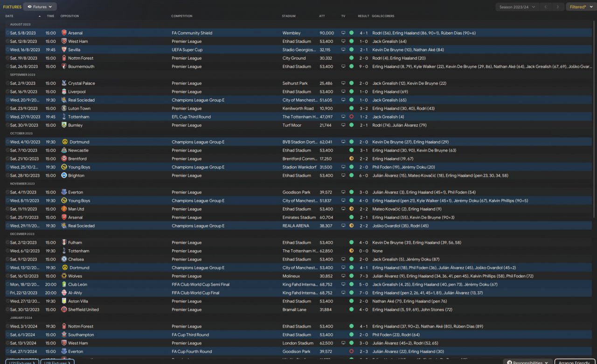Click the Crystal Palace club badge
The width and height of the screenshot is (597, 364).
click(64, 83)
